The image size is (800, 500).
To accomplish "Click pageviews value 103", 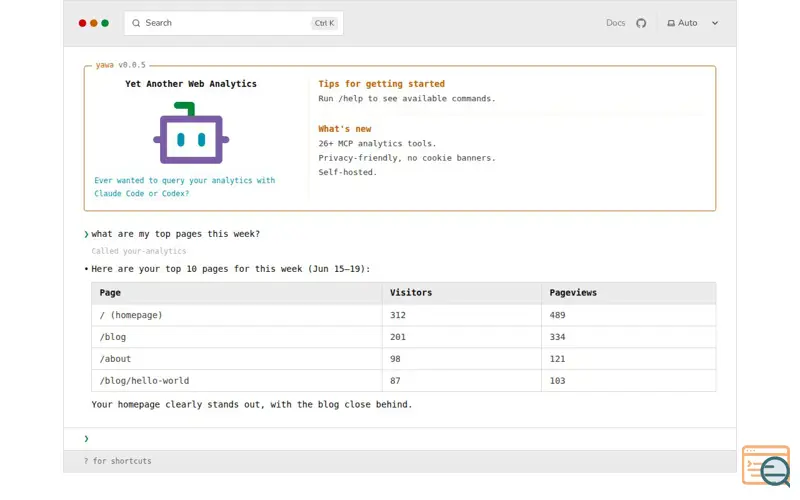I will coord(557,381).
